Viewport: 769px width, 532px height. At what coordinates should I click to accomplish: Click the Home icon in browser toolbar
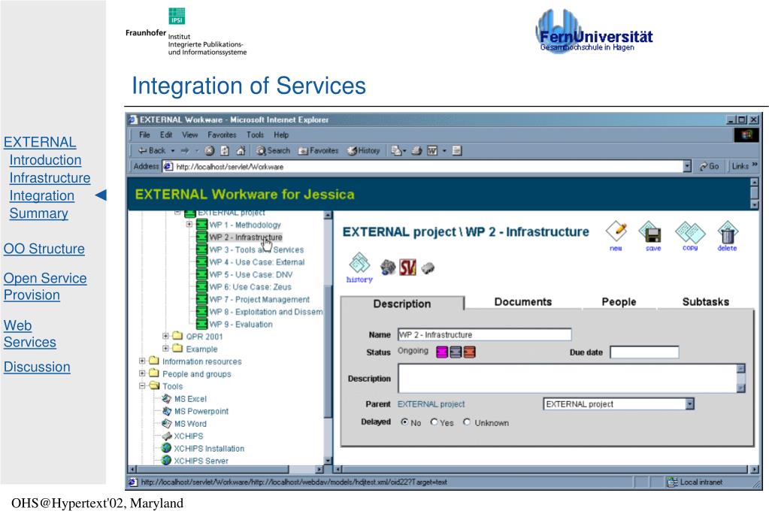click(x=241, y=150)
